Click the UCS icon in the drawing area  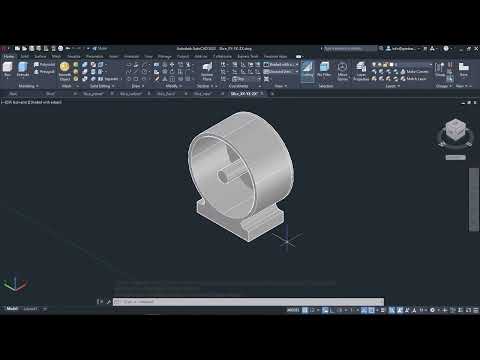tap(15, 283)
